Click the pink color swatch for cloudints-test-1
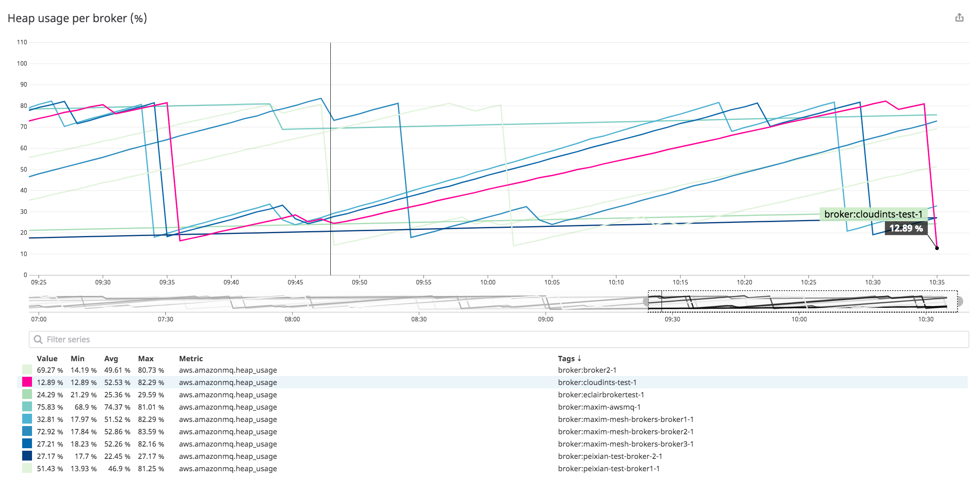This screenshot has height=486, width=980. [x=26, y=382]
